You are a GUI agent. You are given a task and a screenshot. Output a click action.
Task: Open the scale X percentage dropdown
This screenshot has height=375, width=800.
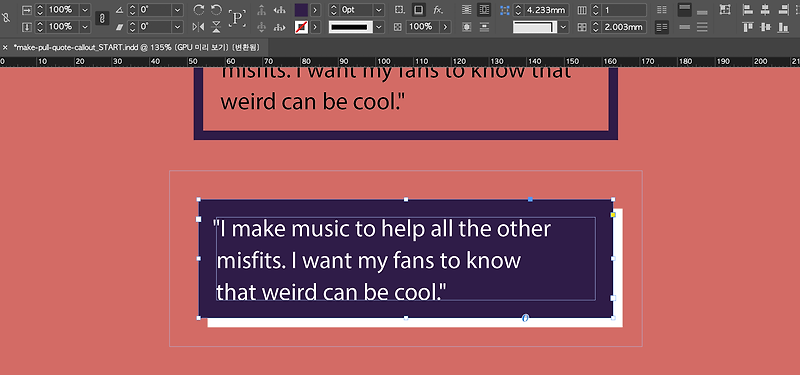click(x=85, y=10)
